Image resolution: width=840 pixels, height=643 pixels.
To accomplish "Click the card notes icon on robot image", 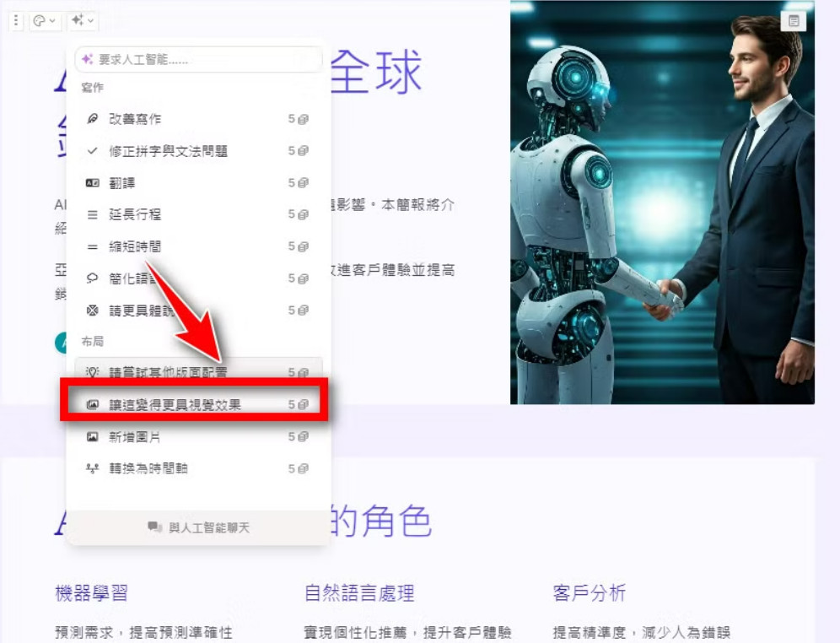I will click(794, 21).
